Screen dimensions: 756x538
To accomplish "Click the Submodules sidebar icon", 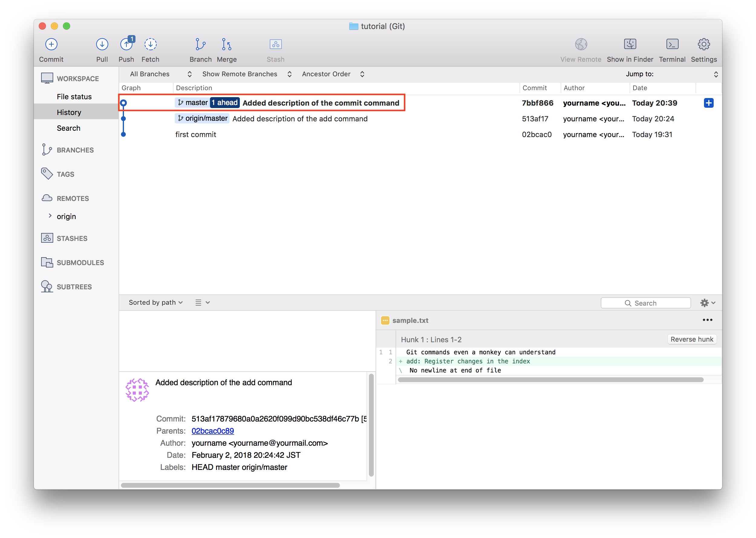I will pyautogui.click(x=47, y=262).
